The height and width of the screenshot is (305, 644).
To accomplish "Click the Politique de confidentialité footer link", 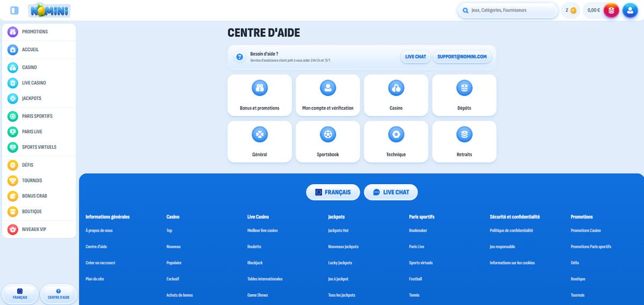I will 511,230.
